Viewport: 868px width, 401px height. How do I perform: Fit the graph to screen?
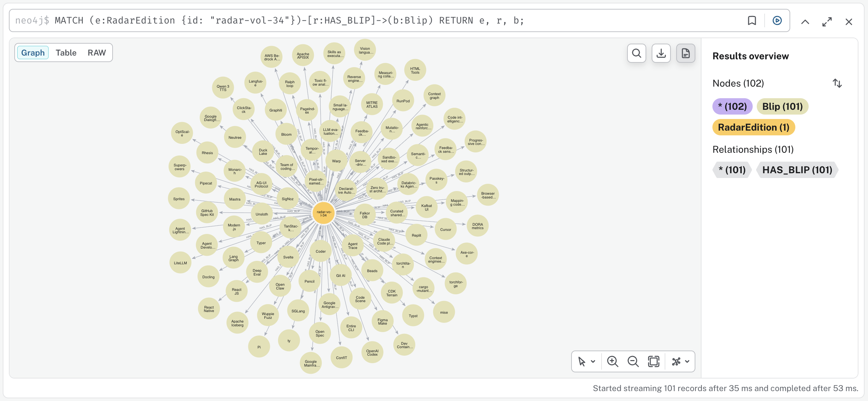coord(653,361)
